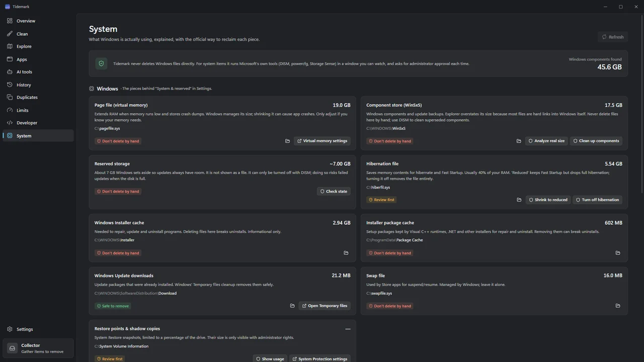Click the Safe to remove tag

pyautogui.click(x=113, y=306)
